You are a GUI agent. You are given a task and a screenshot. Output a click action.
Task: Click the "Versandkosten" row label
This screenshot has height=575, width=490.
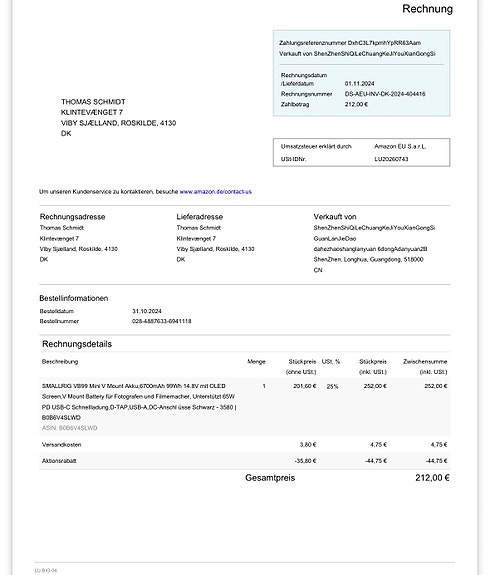[x=62, y=445]
